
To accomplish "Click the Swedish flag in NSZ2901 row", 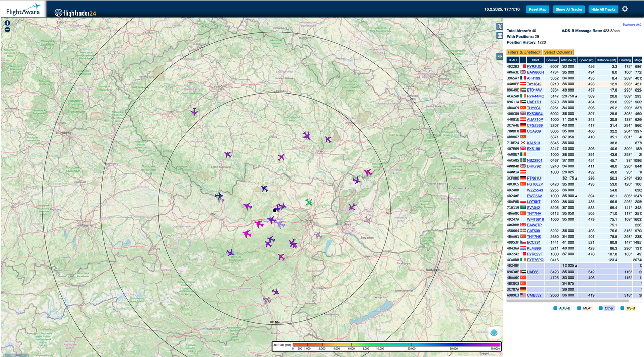I will tap(523, 160).
